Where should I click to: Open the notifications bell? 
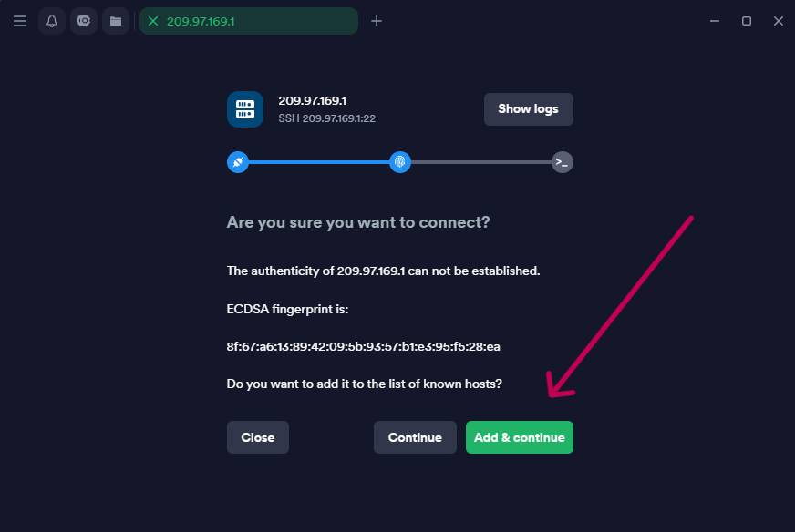pyautogui.click(x=52, y=21)
